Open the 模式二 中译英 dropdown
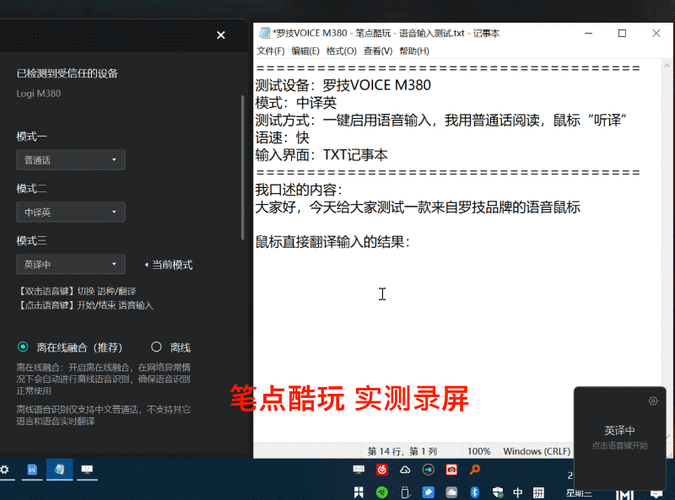This screenshot has height=500, width=675. (71, 212)
